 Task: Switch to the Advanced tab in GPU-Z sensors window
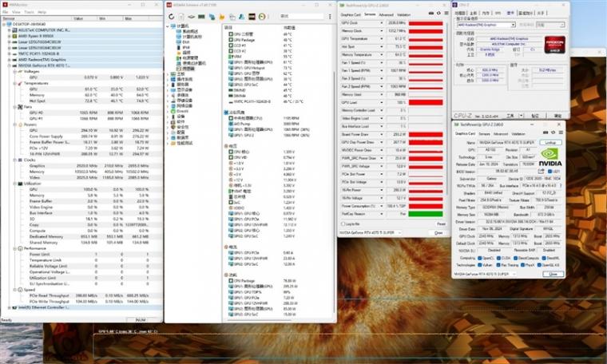[385, 14]
